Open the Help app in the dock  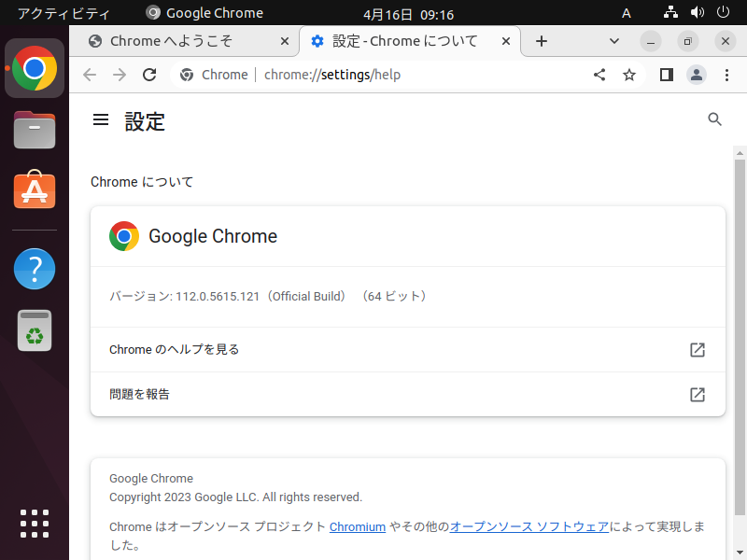tap(35, 269)
